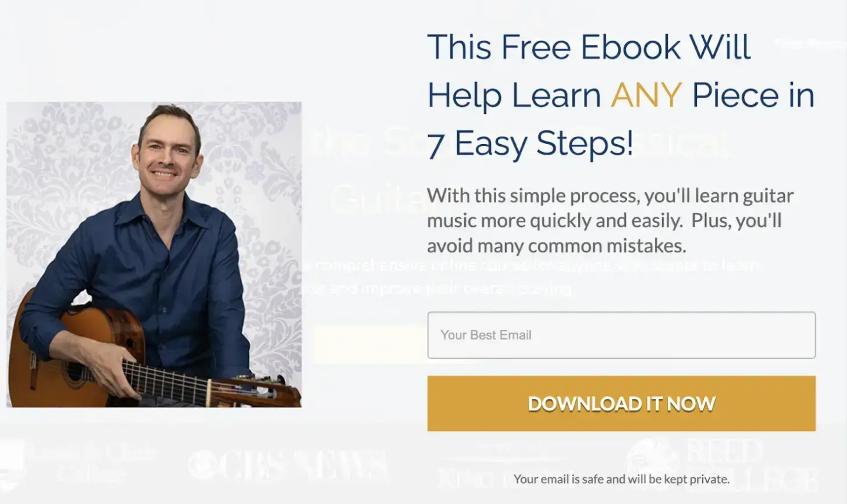The width and height of the screenshot is (847, 504).
Task: Click the DOWNLOAD IT NOW button
Action: (x=621, y=403)
